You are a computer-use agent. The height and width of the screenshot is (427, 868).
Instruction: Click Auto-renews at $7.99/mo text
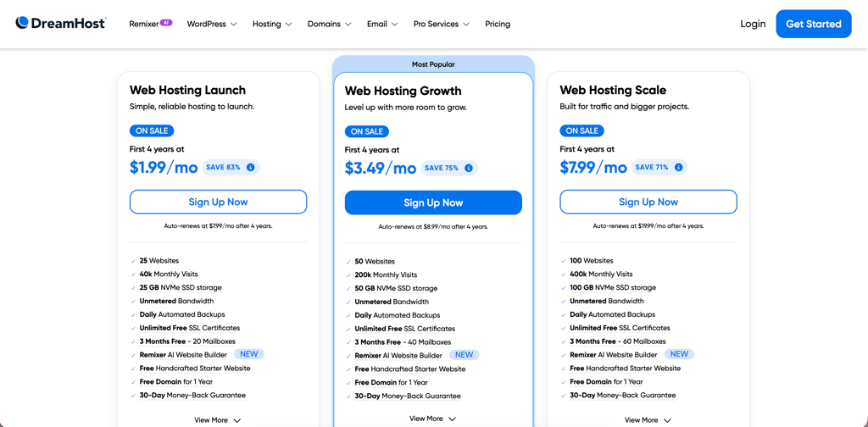[218, 226]
